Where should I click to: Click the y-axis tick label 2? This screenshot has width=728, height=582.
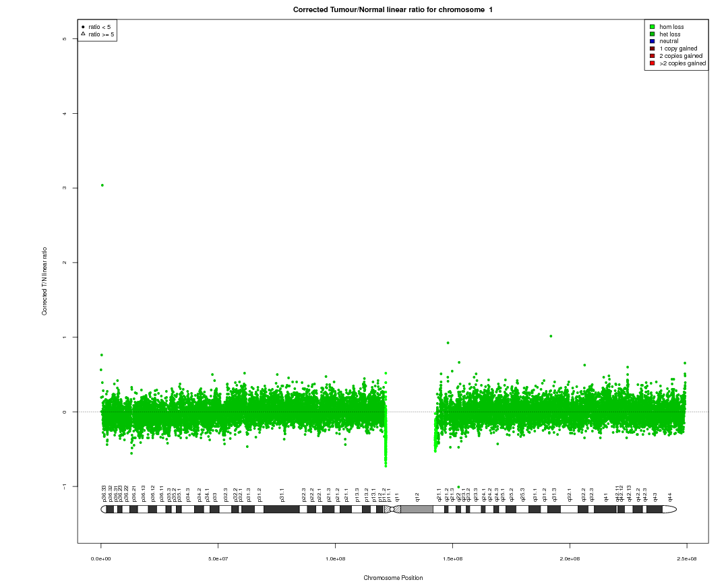[x=64, y=263]
